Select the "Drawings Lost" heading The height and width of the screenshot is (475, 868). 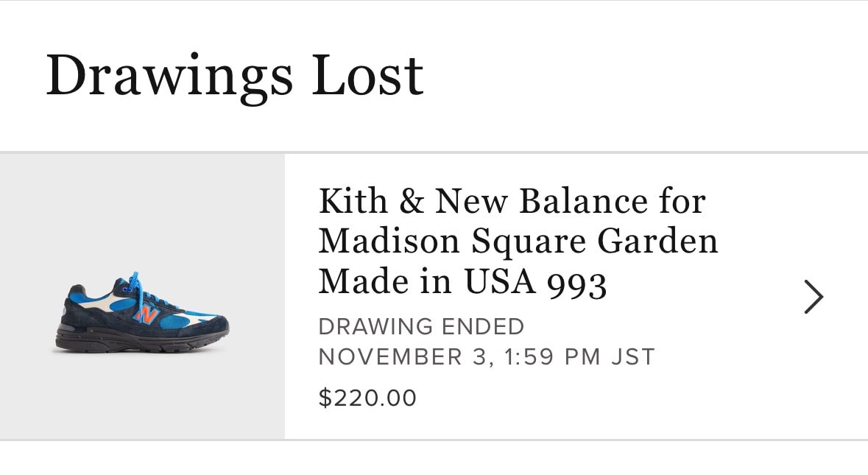[x=234, y=76]
